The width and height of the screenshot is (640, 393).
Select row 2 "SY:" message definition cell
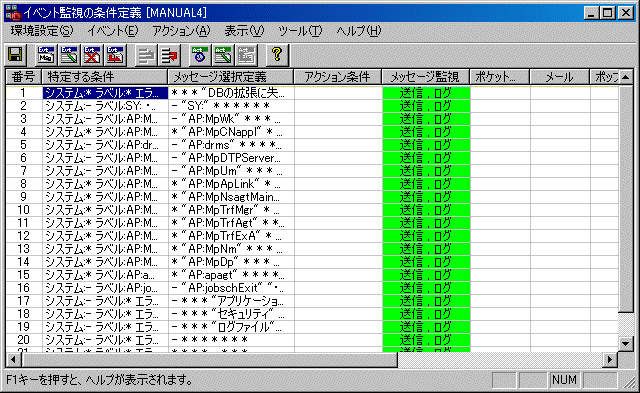tap(231, 106)
